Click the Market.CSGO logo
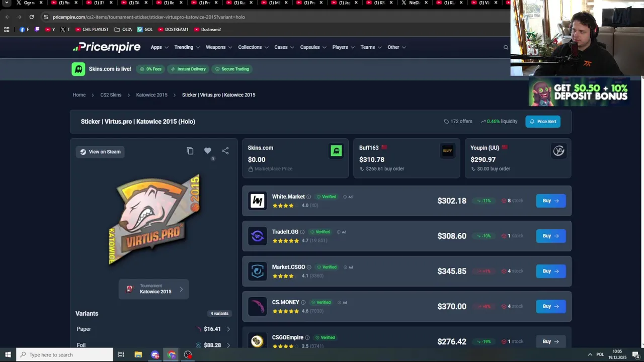 tap(258, 271)
